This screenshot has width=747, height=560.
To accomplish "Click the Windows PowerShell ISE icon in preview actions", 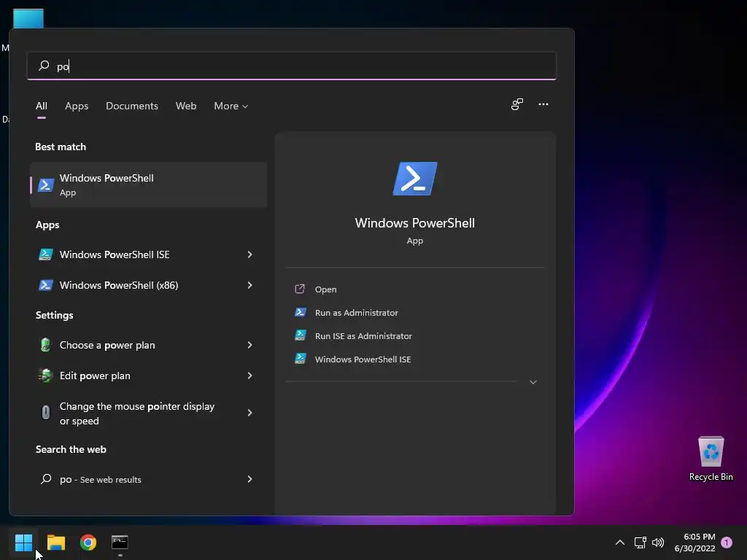I will [x=300, y=359].
